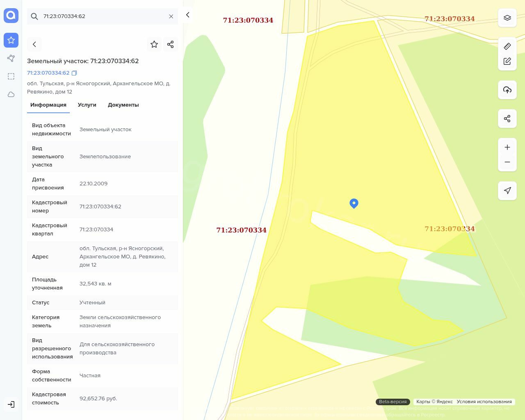Screen dimensions: 525x420
Task: Go back from parcel details
Action: pyautogui.click(x=34, y=44)
